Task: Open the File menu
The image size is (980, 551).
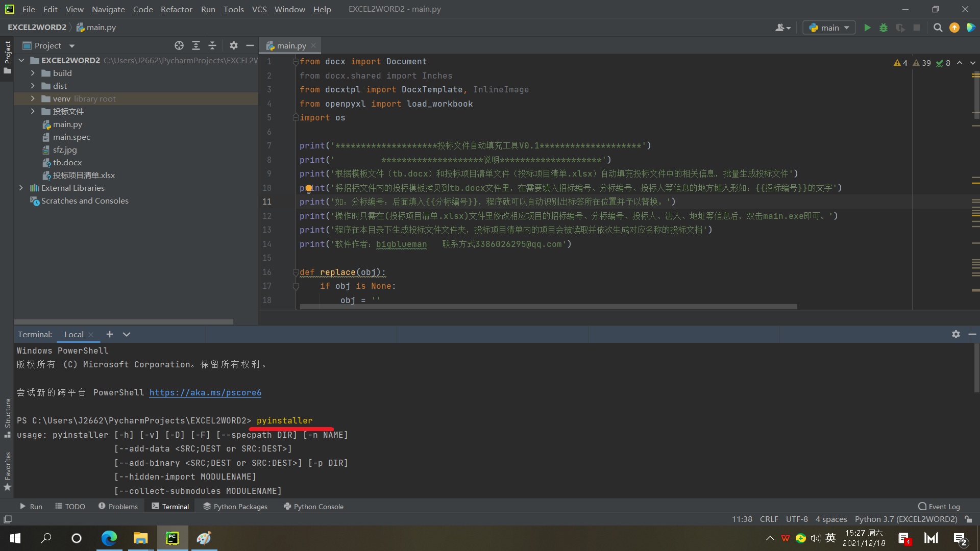Action: click(x=29, y=9)
